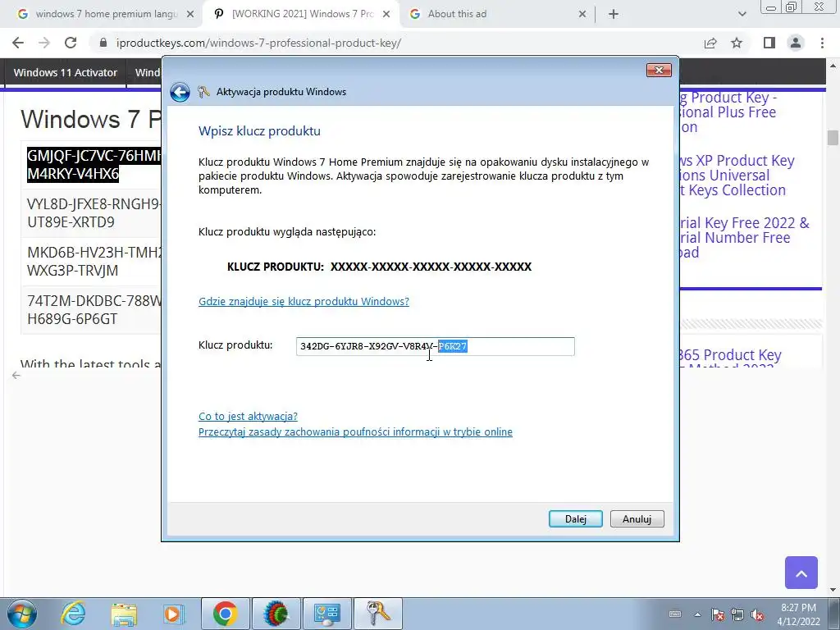Image resolution: width=840 pixels, height=630 pixels.
Task: Open the XP Product Key sidebar link
Action: (737, 176)
